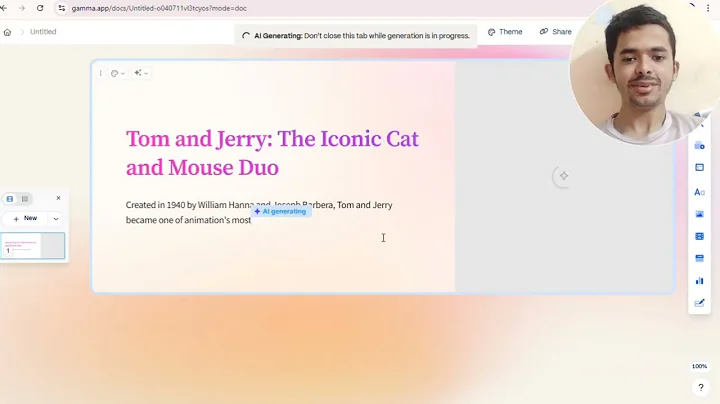
Task: Click the 'Created in 1940' body paragraph
Action: [259, 212]
